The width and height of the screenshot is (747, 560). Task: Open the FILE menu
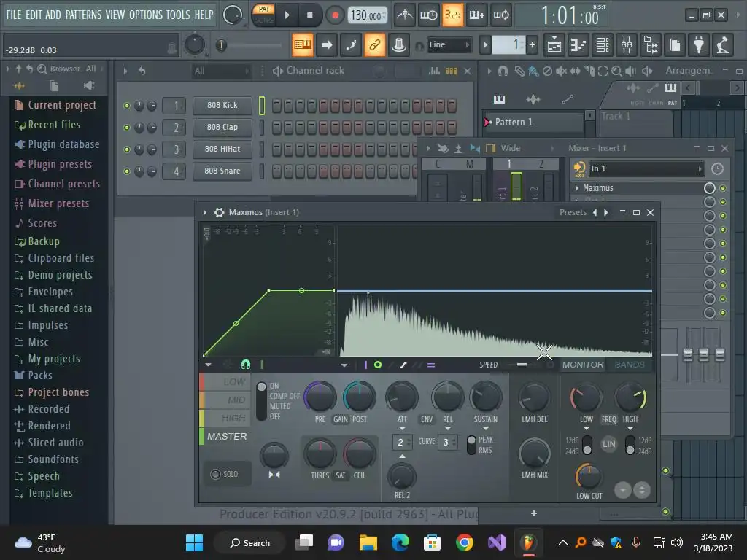pyautogui.click(x=14, y=15)
